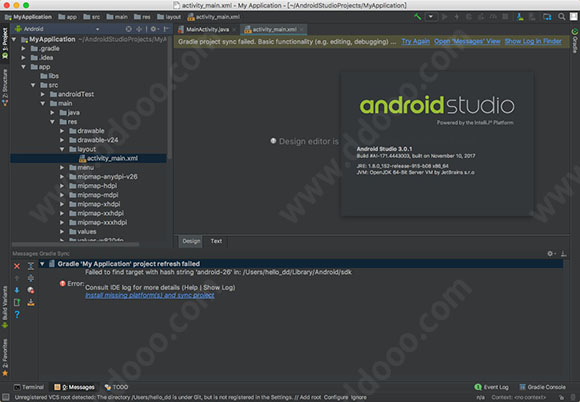Collapse the MyApplication root node

click(x=14, y=39)
